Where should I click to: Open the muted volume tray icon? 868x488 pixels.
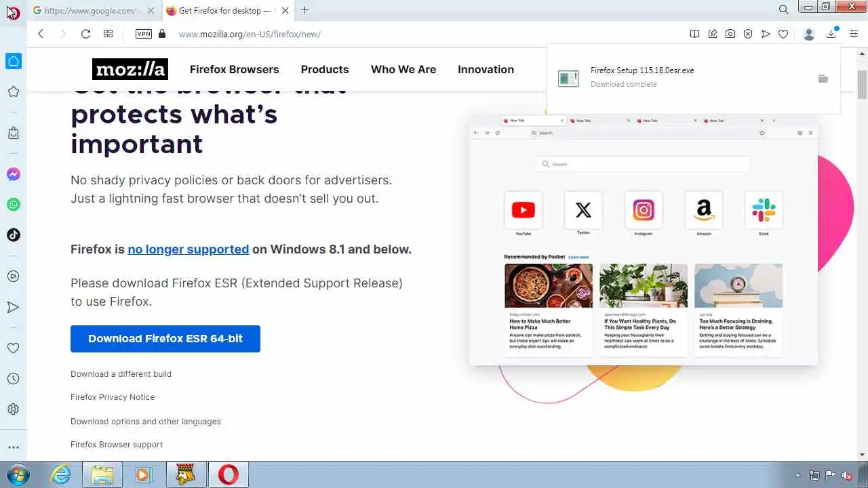tap(847, 475)
